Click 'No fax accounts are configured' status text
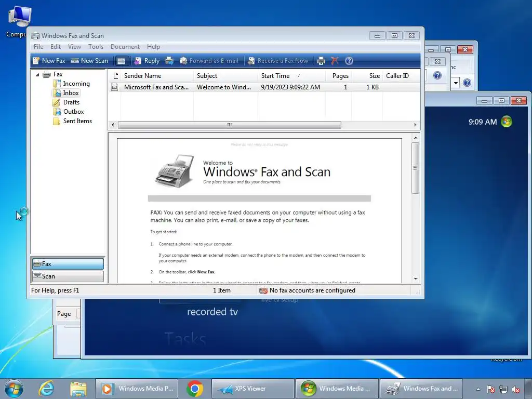The height and width of the screenshot is (399, 532). (312, 290)
